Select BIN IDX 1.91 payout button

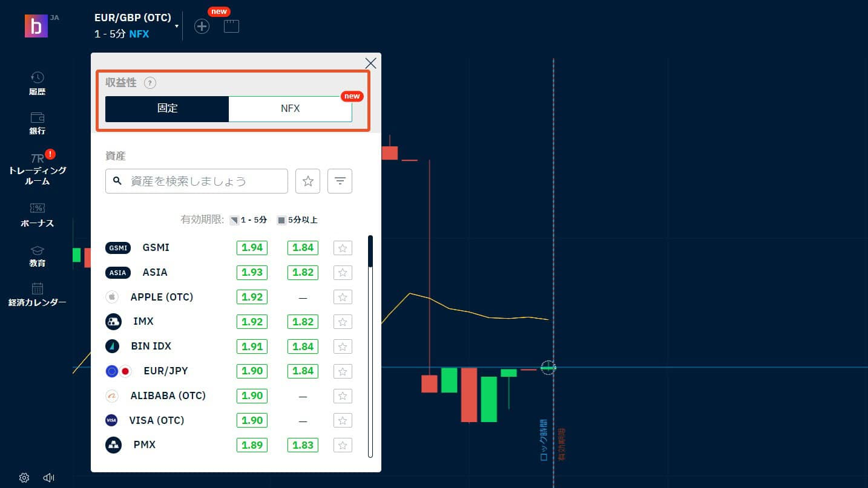[252, 346]
